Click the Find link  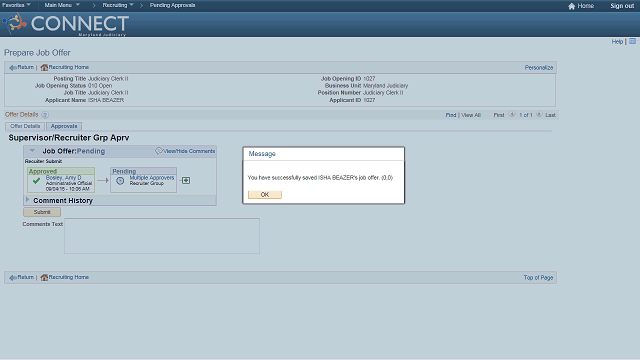(x=451, y=115)
